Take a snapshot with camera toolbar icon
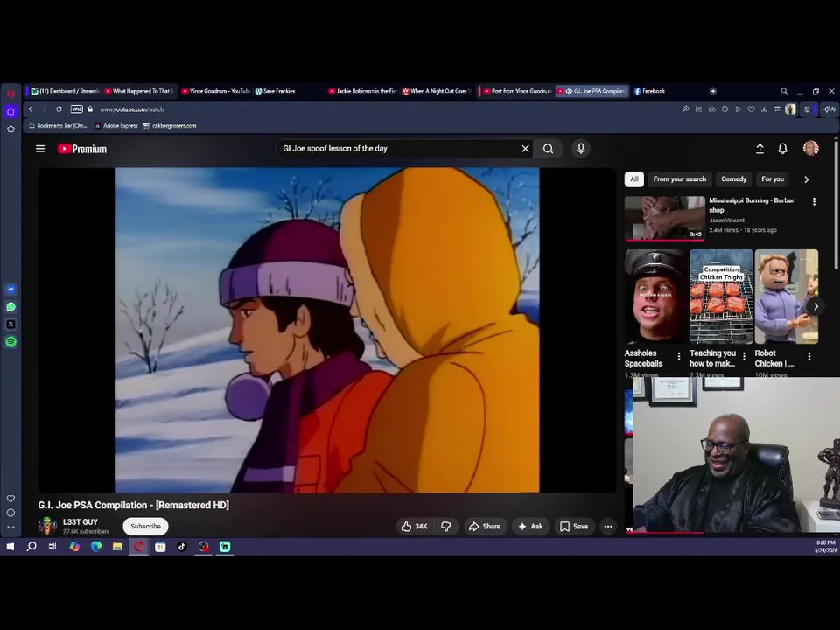 pos(712,109)
